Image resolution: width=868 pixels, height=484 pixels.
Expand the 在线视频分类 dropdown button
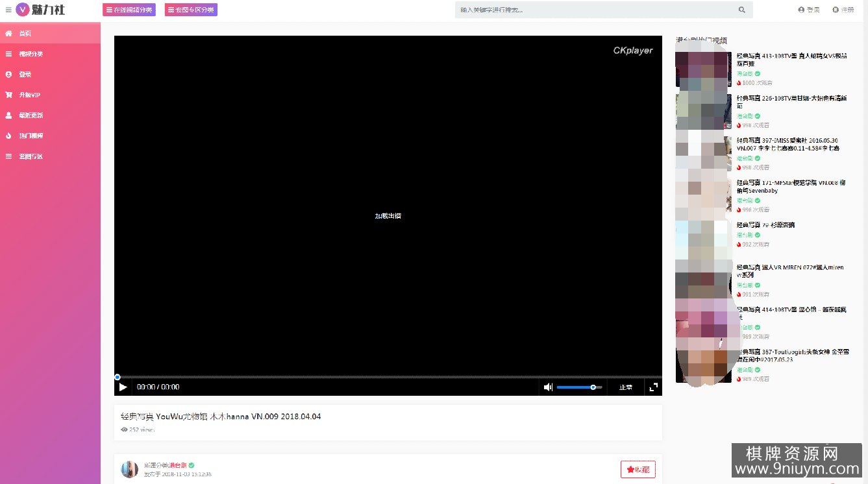click(x=129, y=10)
